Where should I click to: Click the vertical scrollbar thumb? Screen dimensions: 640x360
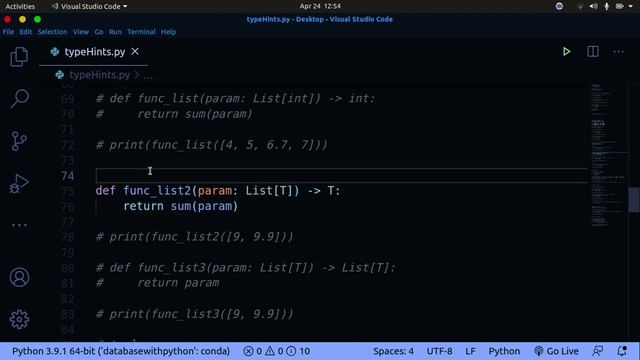[x=634, y=200]
